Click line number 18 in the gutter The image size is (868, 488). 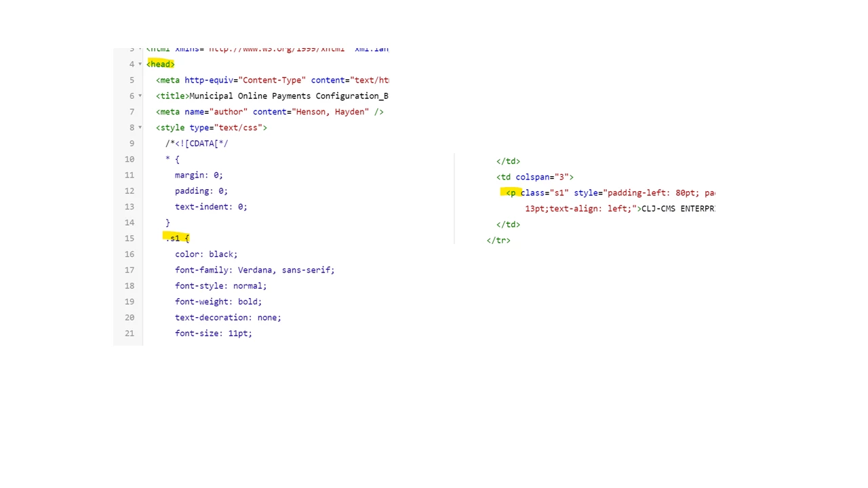coord(130,285)
